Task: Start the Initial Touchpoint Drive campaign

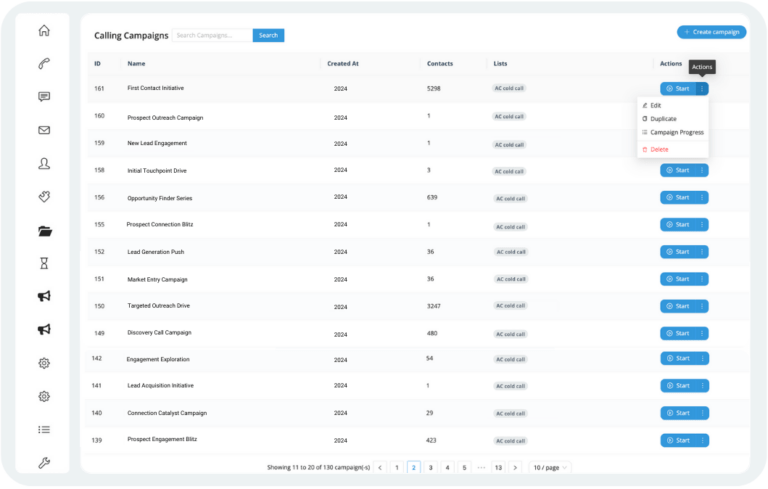Action: tap(678, 170)
